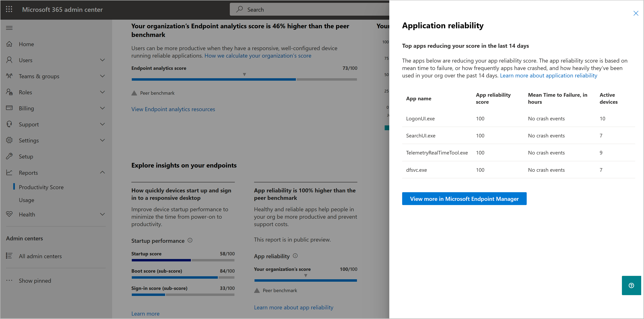This screenshot has height=319, width=644.
Task: Select the dfsvc.exe row
Action: 518,170
